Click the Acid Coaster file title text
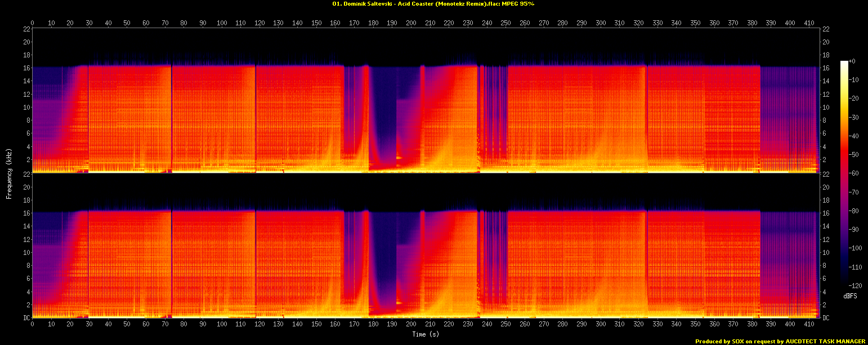This screenshot has height=345, width=868. 433,4
